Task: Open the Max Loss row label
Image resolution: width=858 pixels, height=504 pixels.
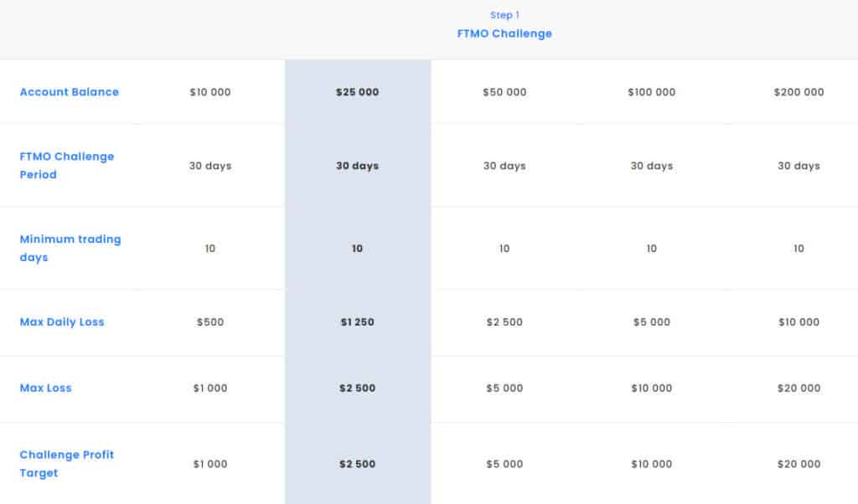Action: 45,388
